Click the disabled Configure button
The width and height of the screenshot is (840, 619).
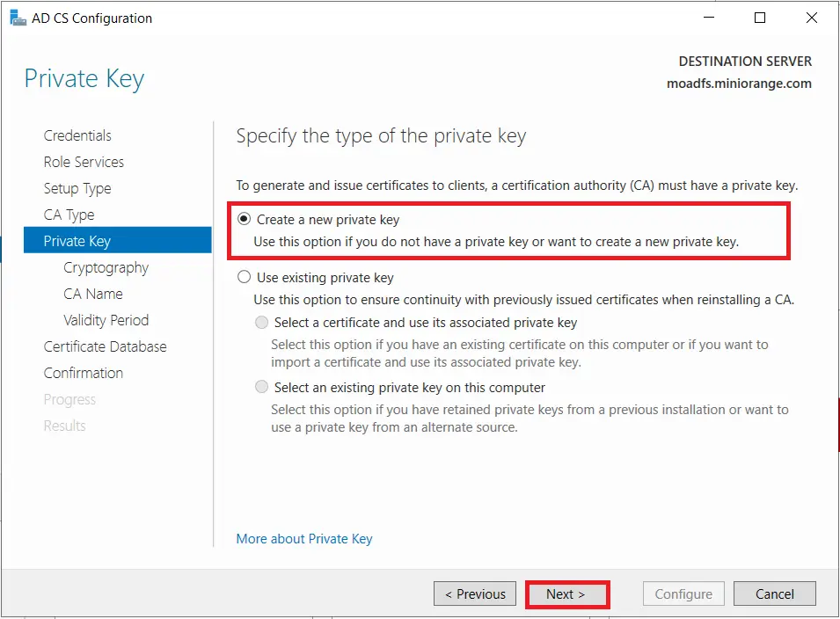pos(683,594)
